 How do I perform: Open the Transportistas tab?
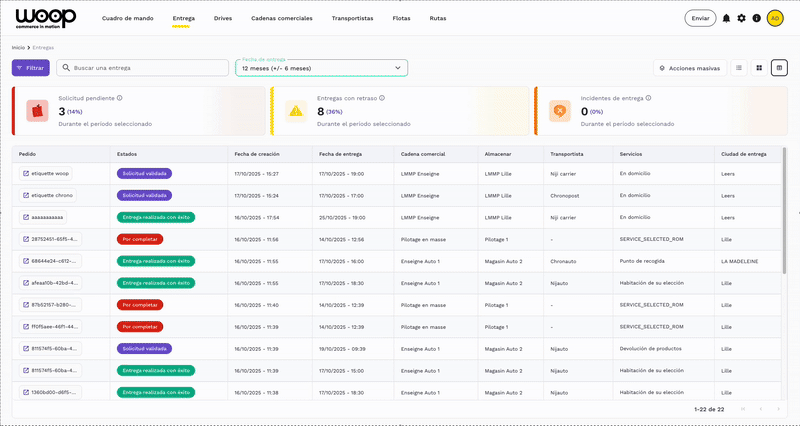click(x=352, y=18)
